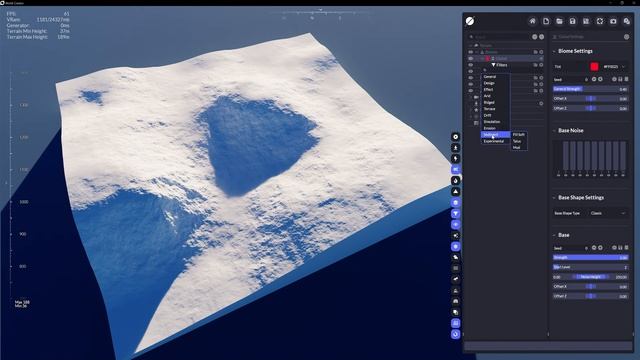Select the flame icon in vertical toolbar
640x360 pixels.
pyautogui.click(x=456, y=180)
